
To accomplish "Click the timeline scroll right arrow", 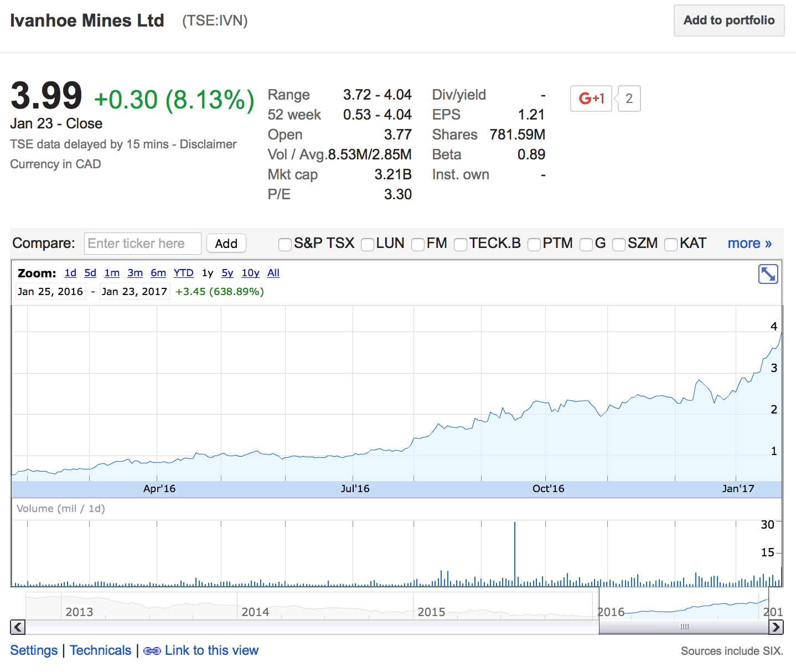I will coord(776,627).
